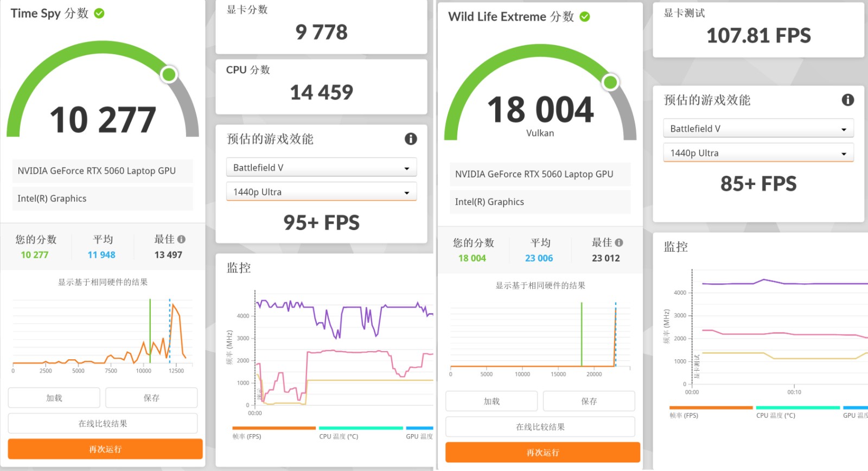Open the Battlefield V dropdown above 85+ FPS
Image resolution: width=868 pixels, height=471 pixels.
(758, 129)
